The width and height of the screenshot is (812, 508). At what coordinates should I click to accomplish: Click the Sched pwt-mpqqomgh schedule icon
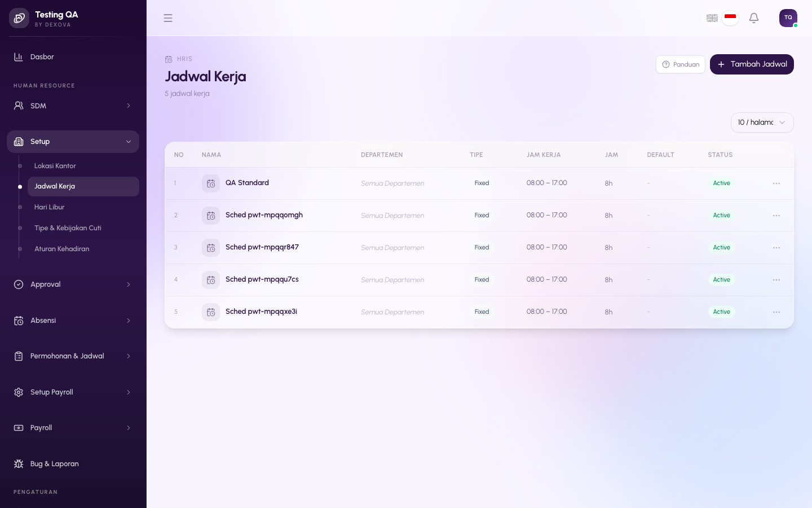coord(211,216)
